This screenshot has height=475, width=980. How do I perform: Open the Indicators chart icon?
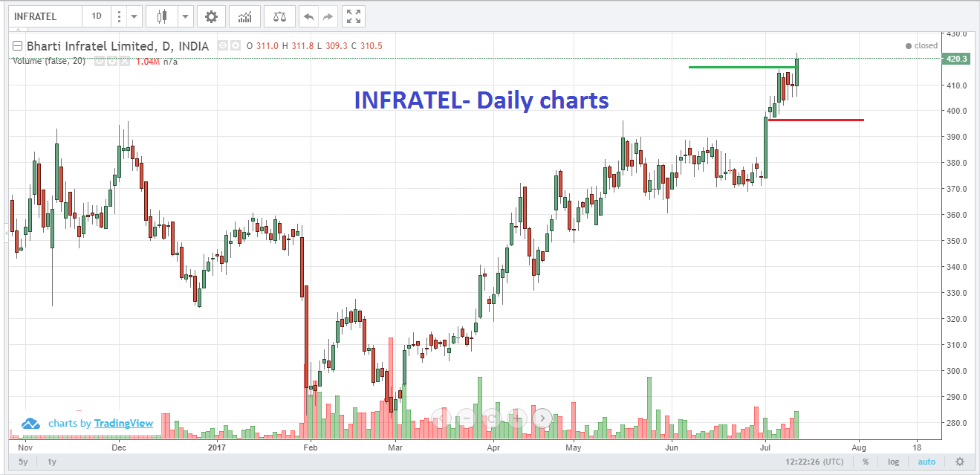[x=244, y=16]
